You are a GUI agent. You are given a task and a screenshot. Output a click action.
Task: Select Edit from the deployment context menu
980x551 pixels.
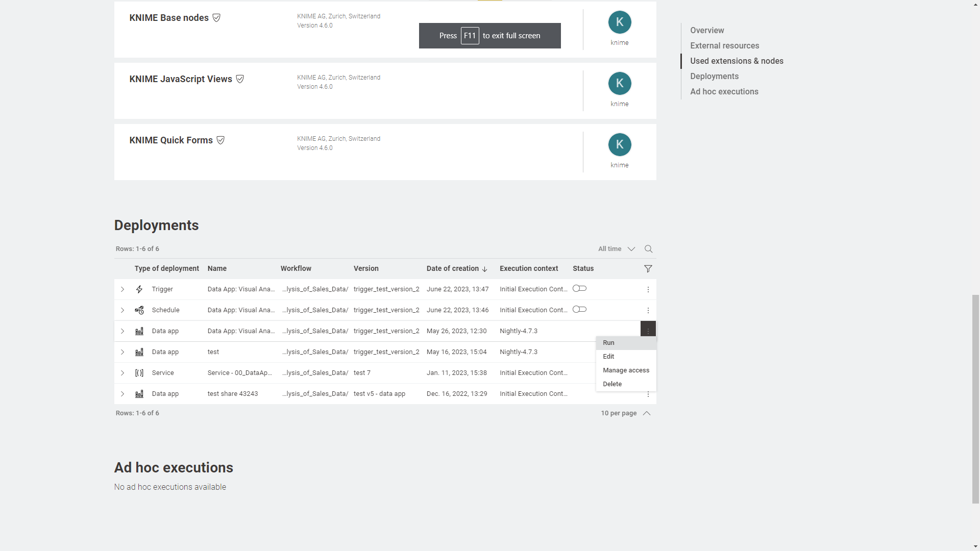tap(608, 356)
